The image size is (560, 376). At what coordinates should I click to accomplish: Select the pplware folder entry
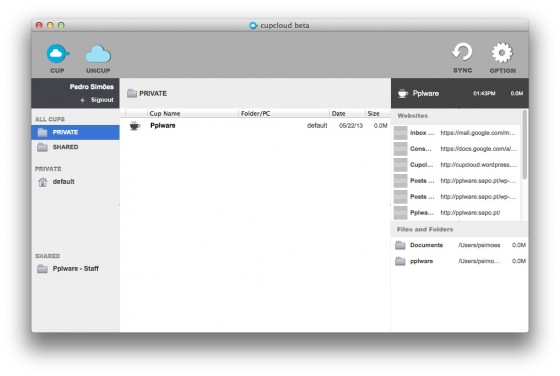point(460,261)
